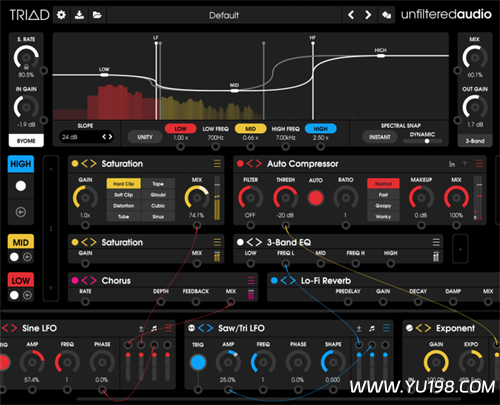Change the HIGH band Saturation module type arrows
This screenshot has width=500, height=405.
click(x=89, y=163)
